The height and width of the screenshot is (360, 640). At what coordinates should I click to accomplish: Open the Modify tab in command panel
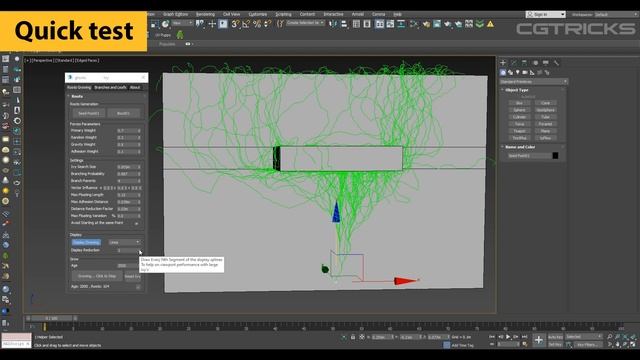514,63
